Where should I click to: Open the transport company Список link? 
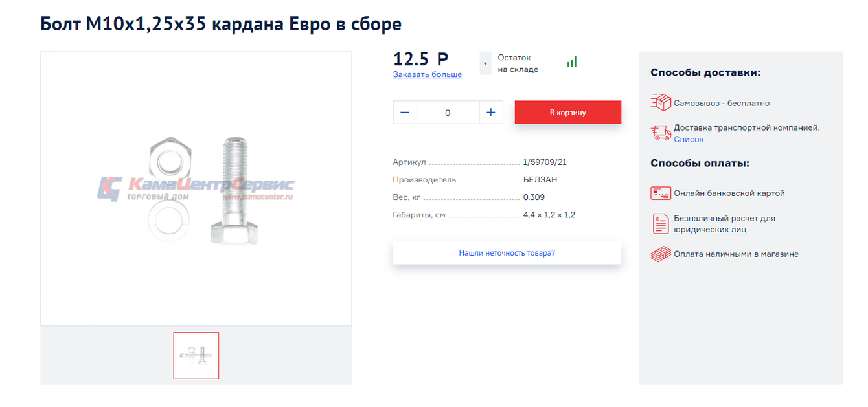tap(689, 140)
